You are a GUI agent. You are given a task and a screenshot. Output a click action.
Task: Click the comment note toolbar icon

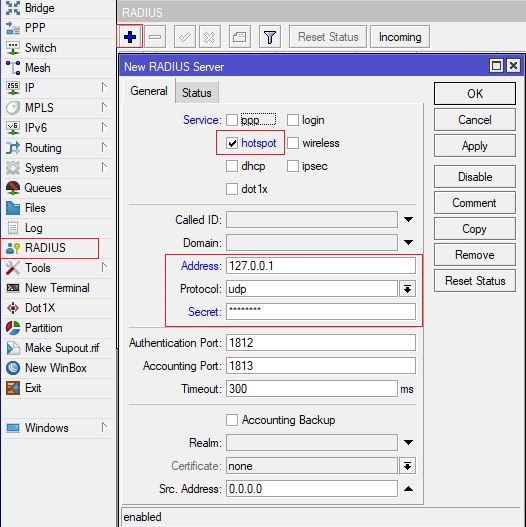(239, 37)
